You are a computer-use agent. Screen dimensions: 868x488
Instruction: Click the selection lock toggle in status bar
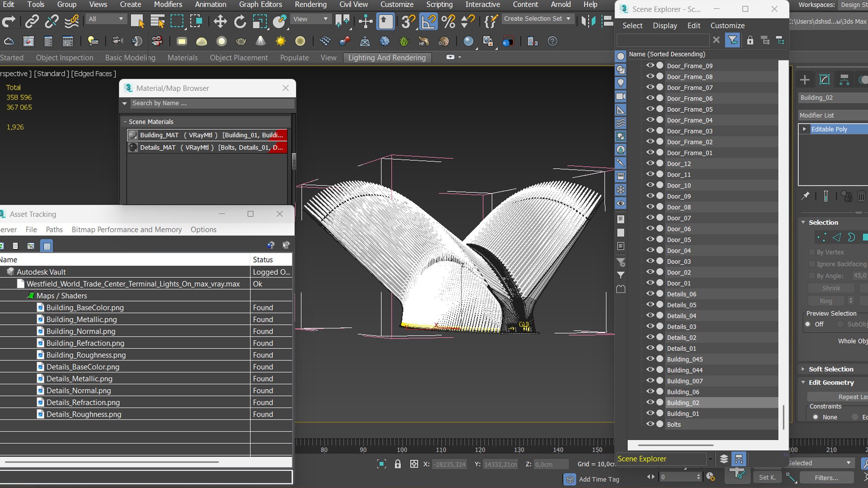(398, 464)
